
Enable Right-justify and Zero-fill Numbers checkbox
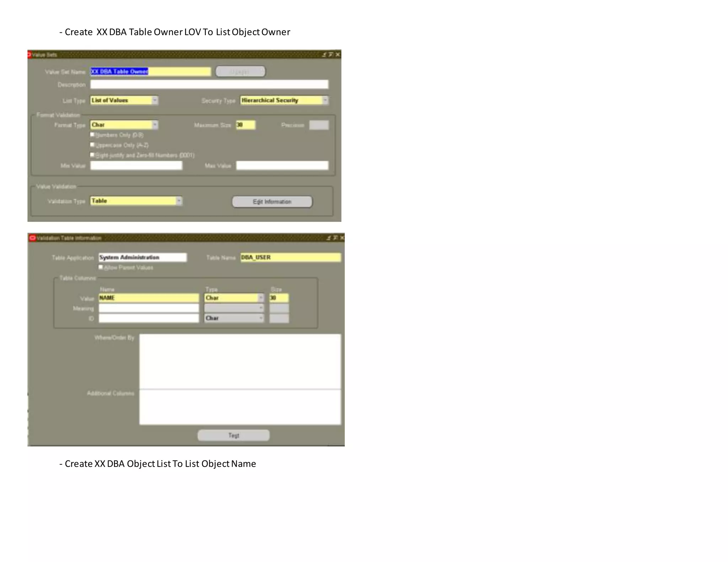coord(92,155)
